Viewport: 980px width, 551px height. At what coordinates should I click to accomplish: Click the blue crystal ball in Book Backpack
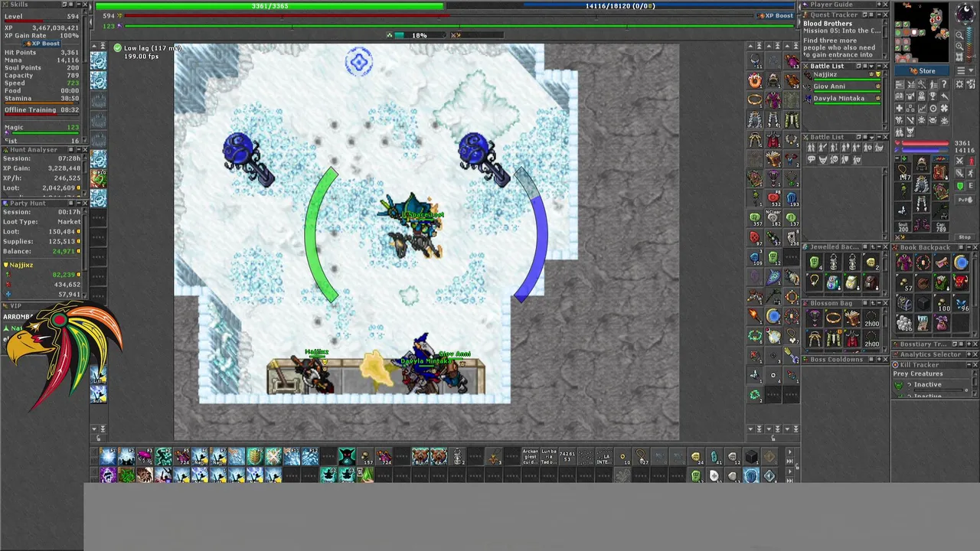(x=961, y=262)
